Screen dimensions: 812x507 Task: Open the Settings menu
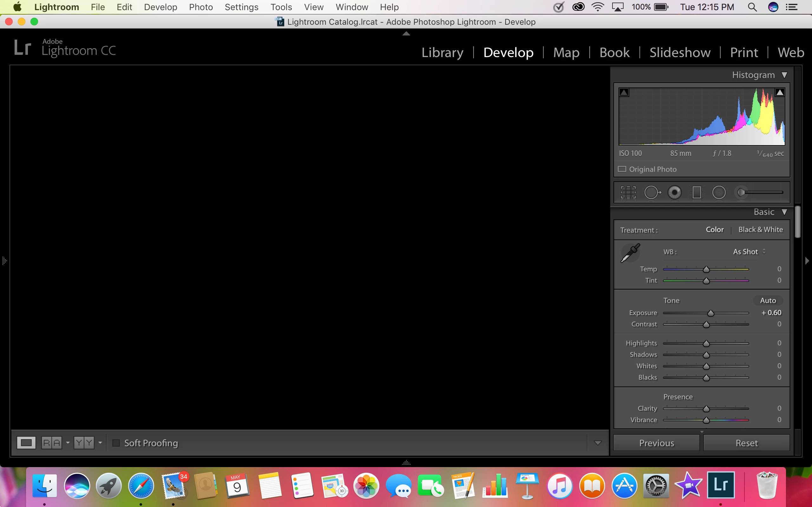coord(241,7)
